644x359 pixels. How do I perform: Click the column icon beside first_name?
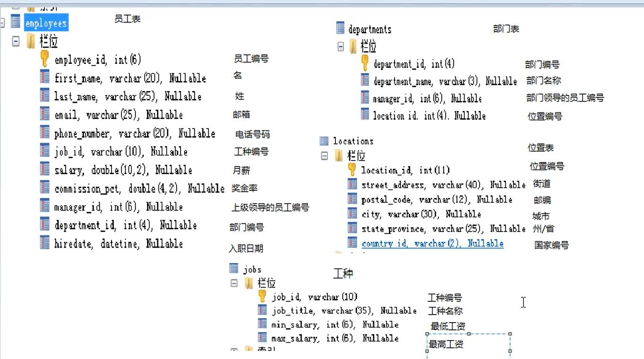tap(45, 77)
